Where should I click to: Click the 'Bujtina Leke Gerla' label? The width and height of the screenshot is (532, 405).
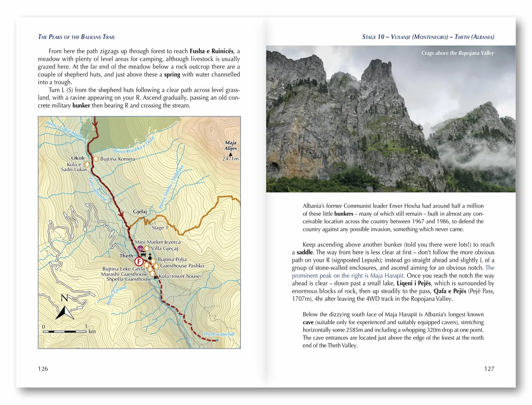pos(124,269)
